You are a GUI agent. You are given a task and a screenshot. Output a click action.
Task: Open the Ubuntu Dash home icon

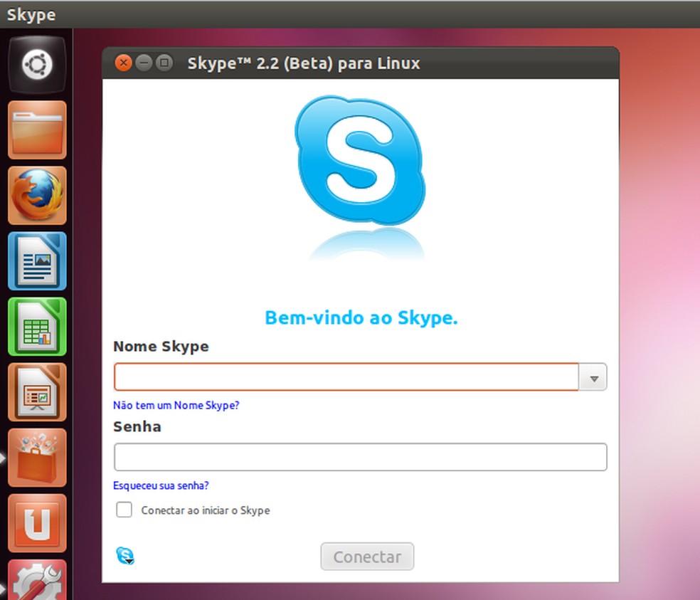[x=36, y=65]
